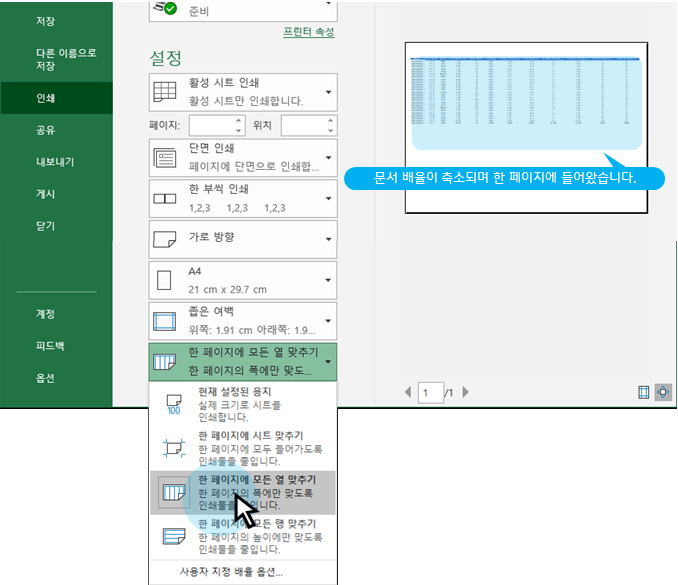
Task: Select 현재 설정된 용지 scaling option
Action: coord(243,404)
